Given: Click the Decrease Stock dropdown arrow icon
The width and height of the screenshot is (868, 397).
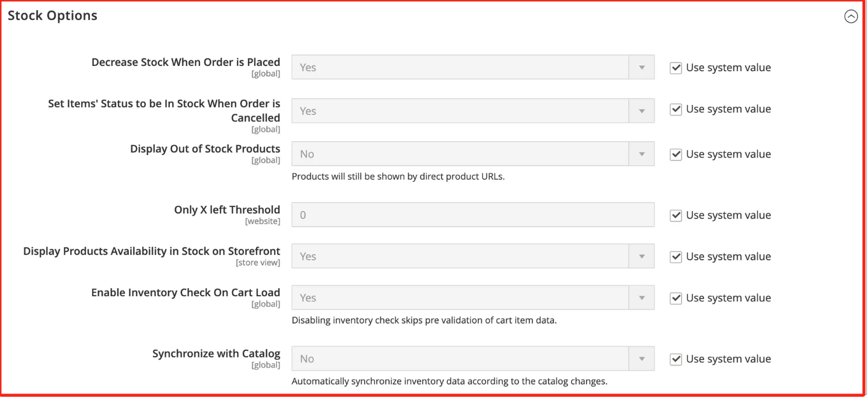Looking at the screenshot, I should tap(642, 67).
